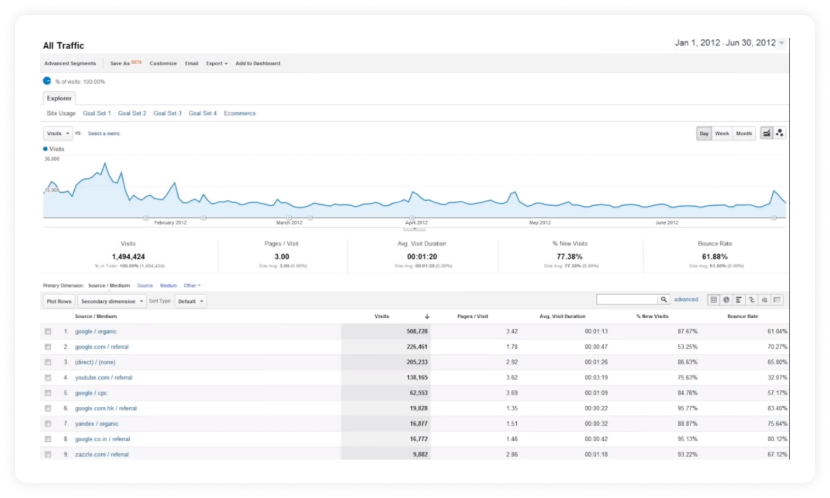Select the percentage pie chart view icon
This screenshot has height=498, width=830.
coord(726,300)
